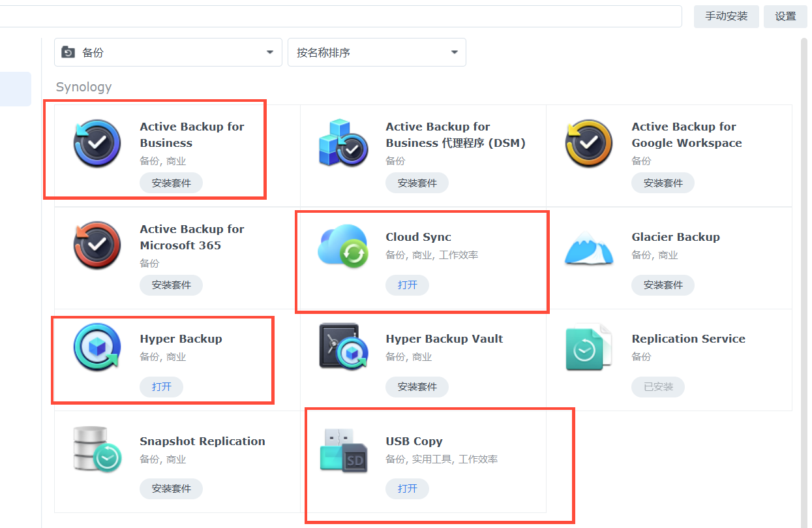Click the 手动安装 button
This screenshot has width=812, height=528.
point(727,16)
